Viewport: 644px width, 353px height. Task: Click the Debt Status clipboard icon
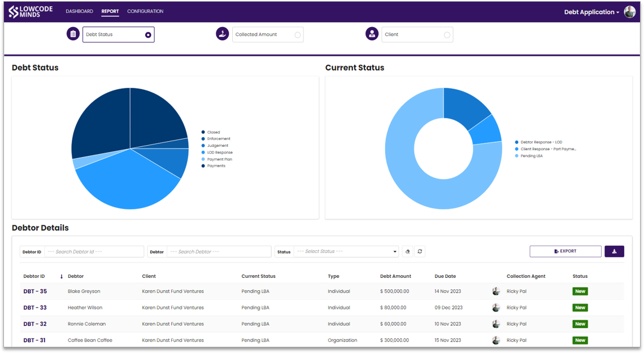tap(73, 34)
